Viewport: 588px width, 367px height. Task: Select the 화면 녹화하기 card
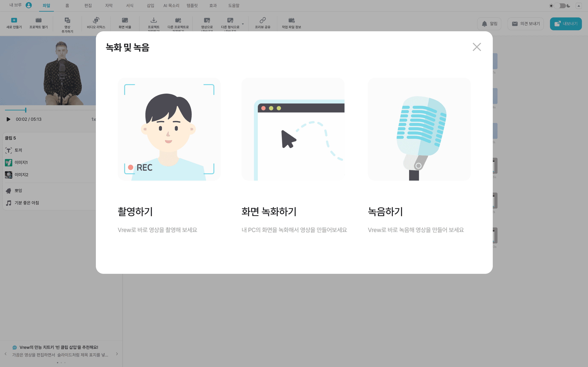click(x=293, y=129)
